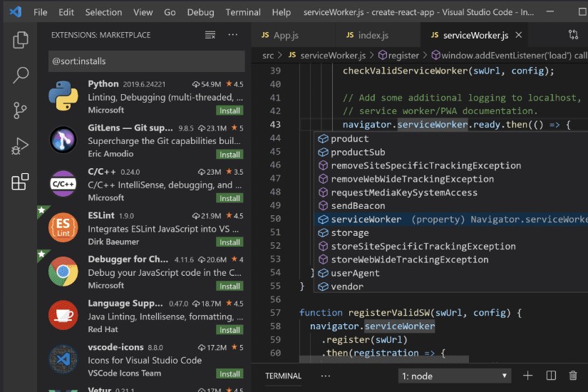588x392 pixels.
Task: Select the product suggestion icon row
Action: tap(450, 139)
